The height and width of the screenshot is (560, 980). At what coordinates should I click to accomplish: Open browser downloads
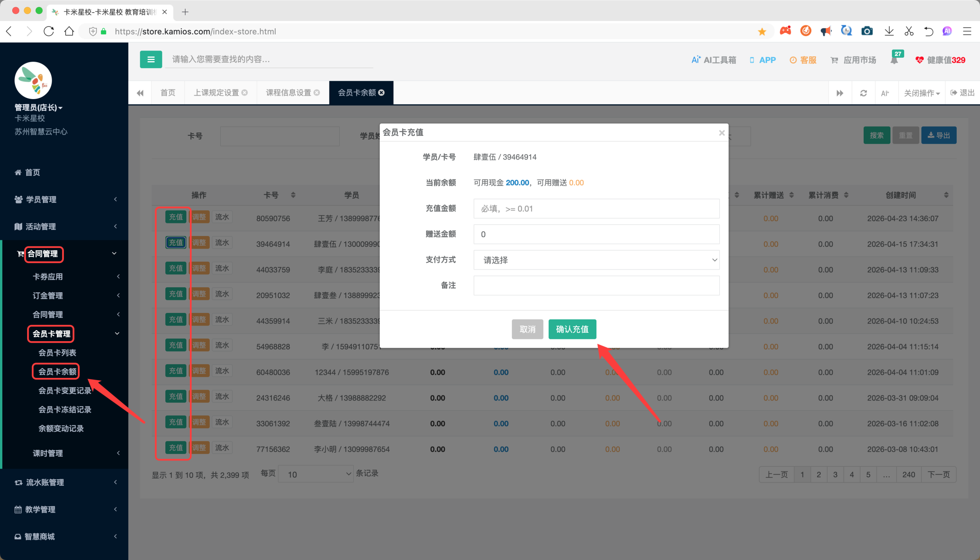click(x=889, y=31)
